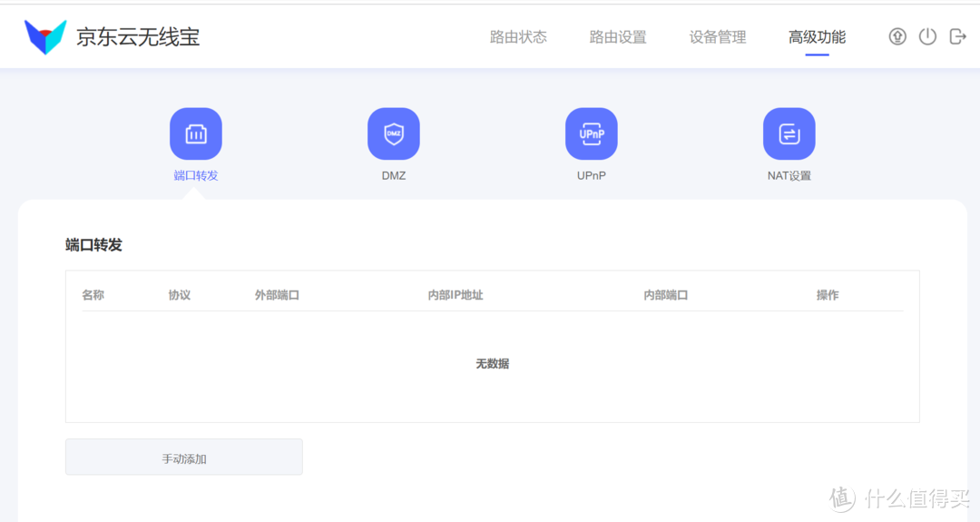Open the DMZ shield icon
The height and width of the screenshot is (522, 980).
(394, 133)
